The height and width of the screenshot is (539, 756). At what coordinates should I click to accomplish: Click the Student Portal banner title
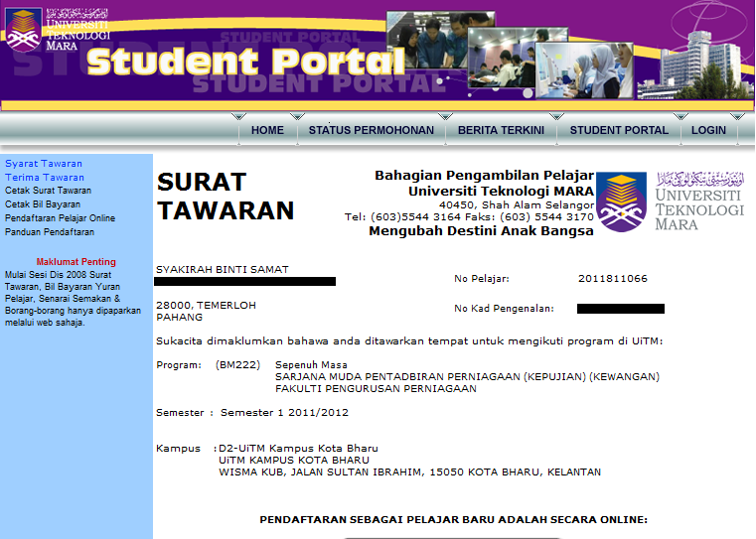245,62
